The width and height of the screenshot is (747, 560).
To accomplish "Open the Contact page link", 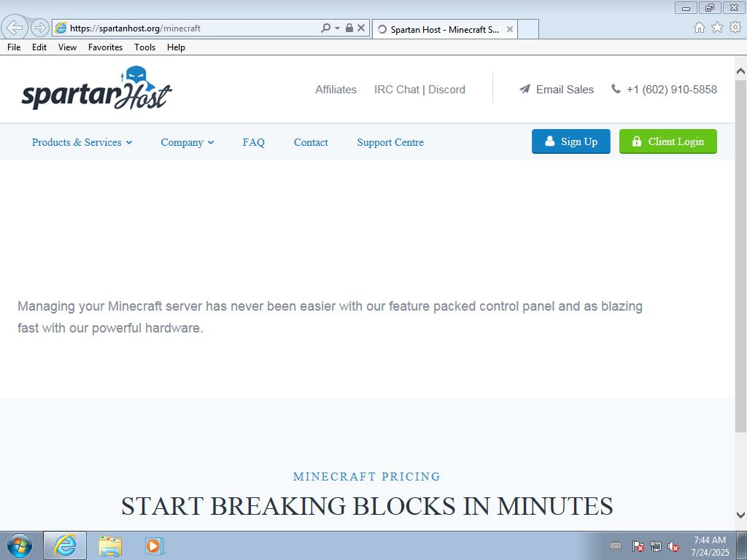I will point(311,142).
